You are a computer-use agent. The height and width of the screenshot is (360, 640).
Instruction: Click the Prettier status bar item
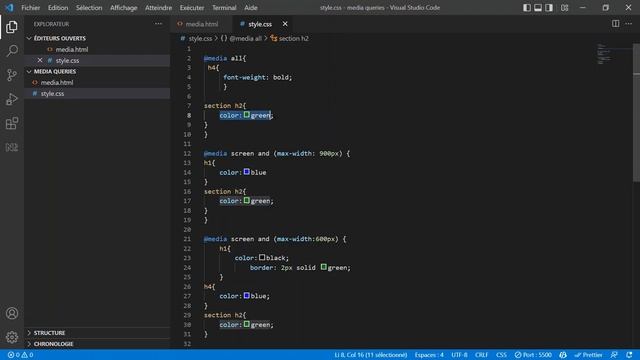588,355
